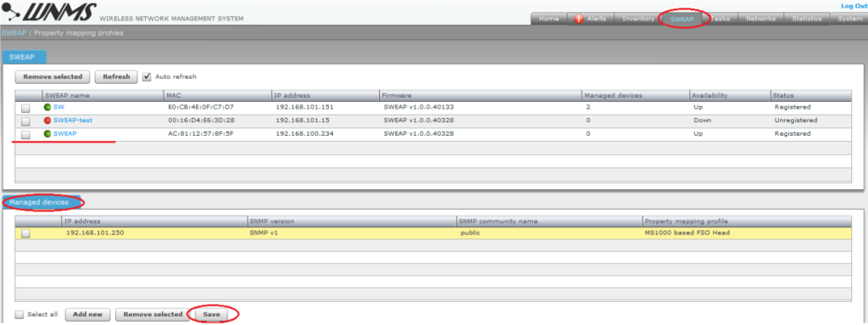
Task: Enable the Select all checkbox
Action: (19, 315)
